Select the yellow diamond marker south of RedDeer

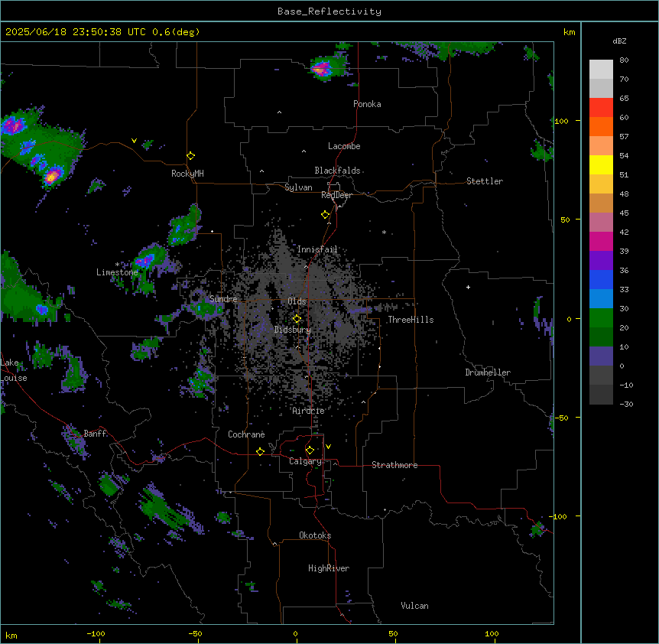[x=325, y=214]
